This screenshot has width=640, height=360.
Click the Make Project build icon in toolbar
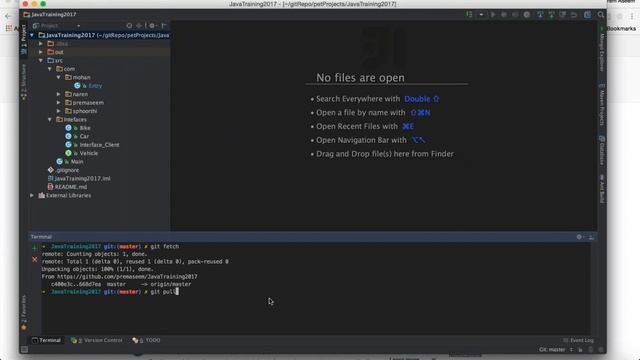469,15
